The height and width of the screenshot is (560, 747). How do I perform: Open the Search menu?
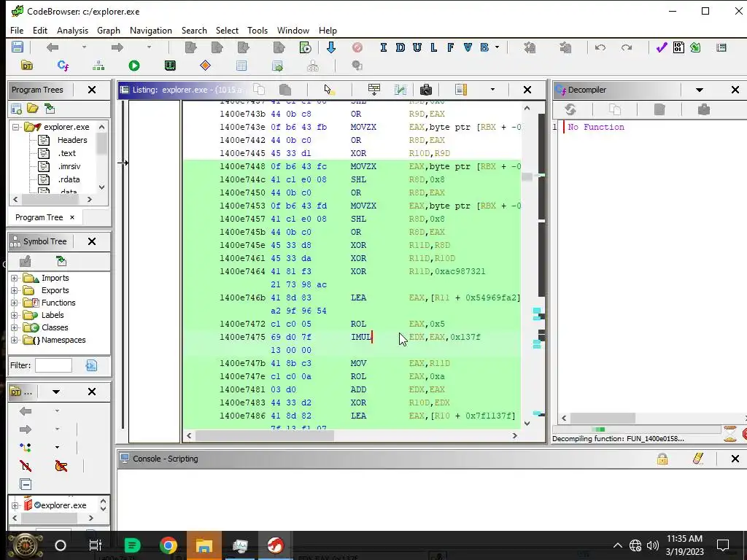(x=194, y=31)
